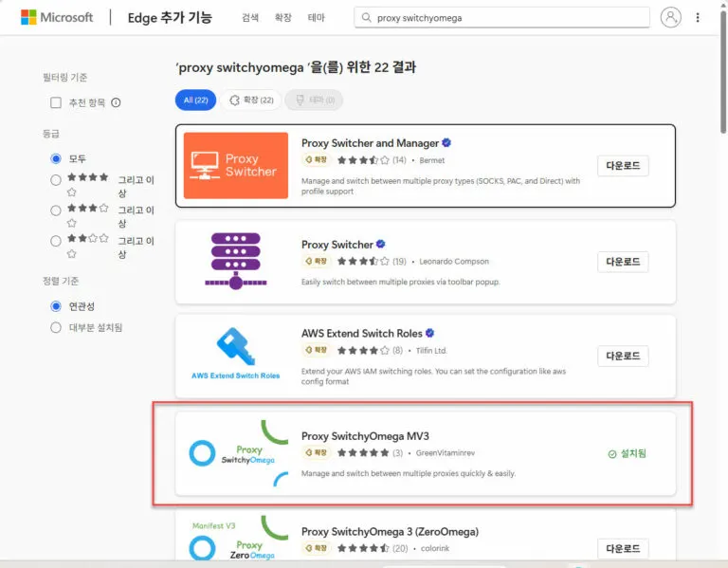Open the 검색 header menu
The width and height of the screenshot is (728, 568).
pos(250,18)
